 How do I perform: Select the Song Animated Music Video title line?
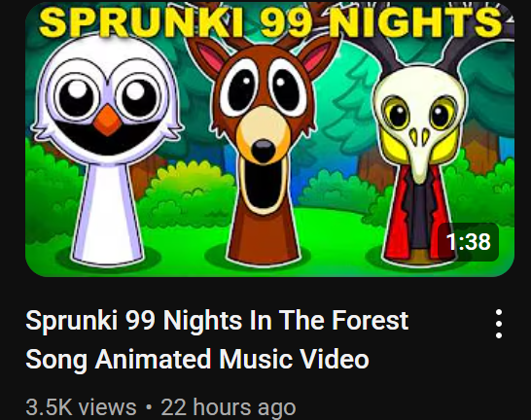(x=197, y=359)
